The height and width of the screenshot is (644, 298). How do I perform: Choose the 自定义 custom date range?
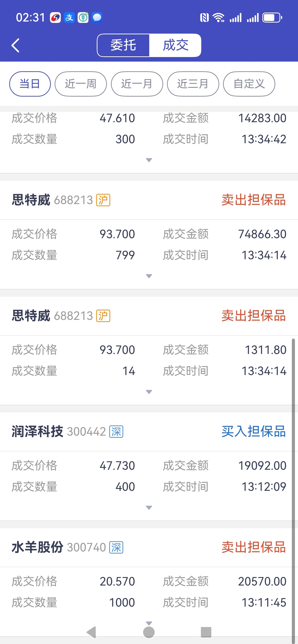[249, 84]
